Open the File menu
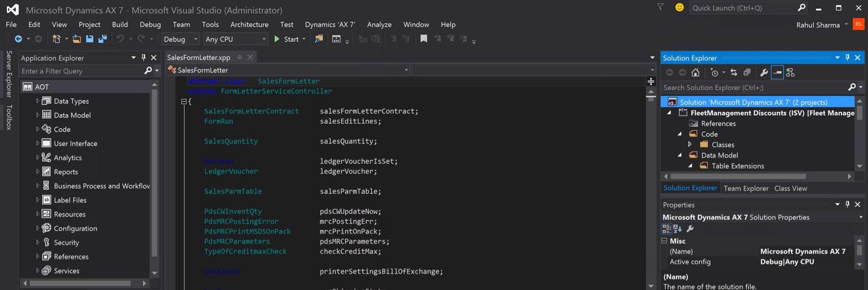 pyautogui.click(x=11, y=24)
